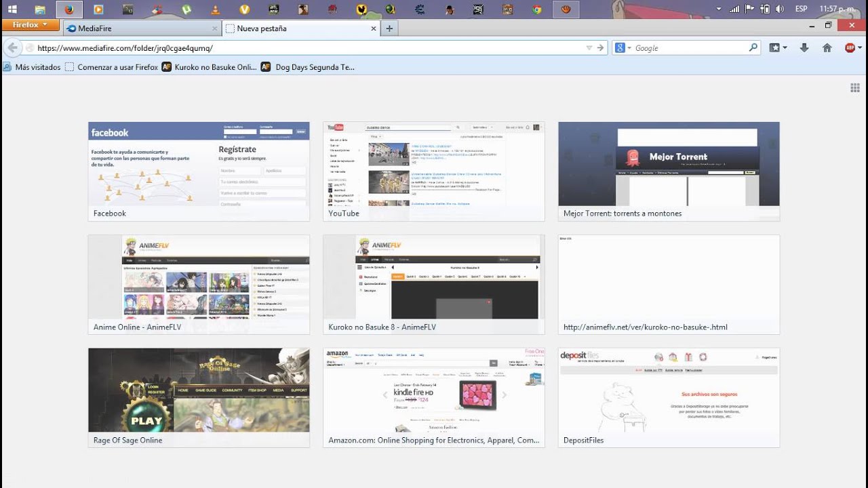
Task: Click the battery power tray icon
Action: click(x=765, y=9)
